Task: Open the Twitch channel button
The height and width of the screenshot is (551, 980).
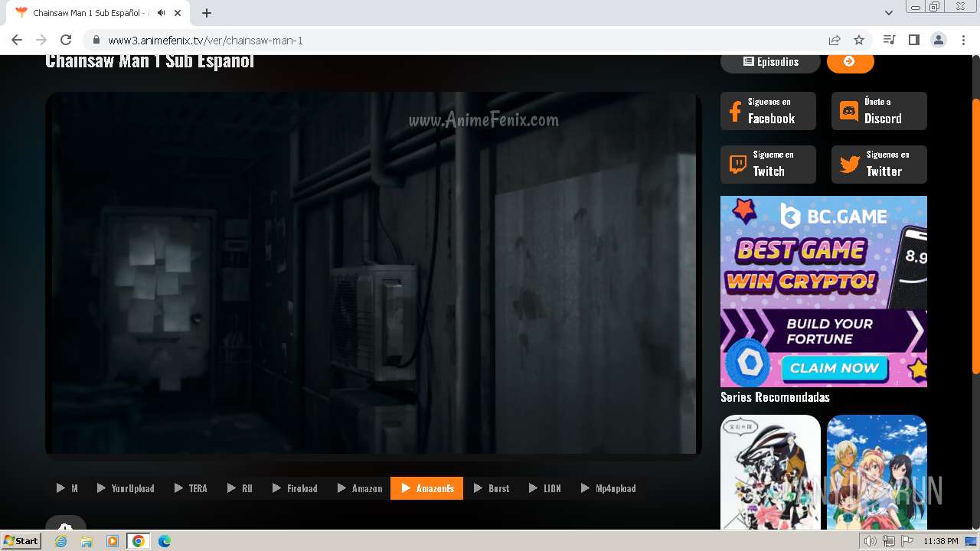Action: tap(768, 164)
